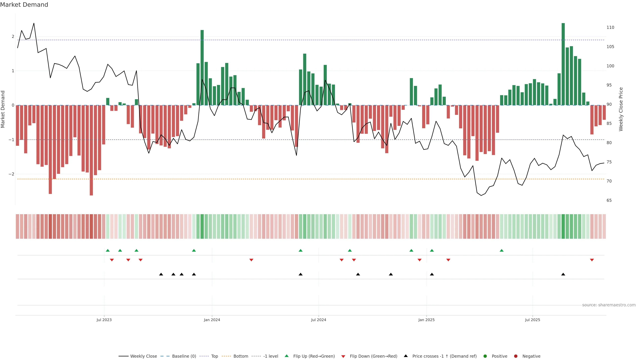Click the black price-cross marker after Jul 2025
The image size is (644, 362).
click(563, 274)
